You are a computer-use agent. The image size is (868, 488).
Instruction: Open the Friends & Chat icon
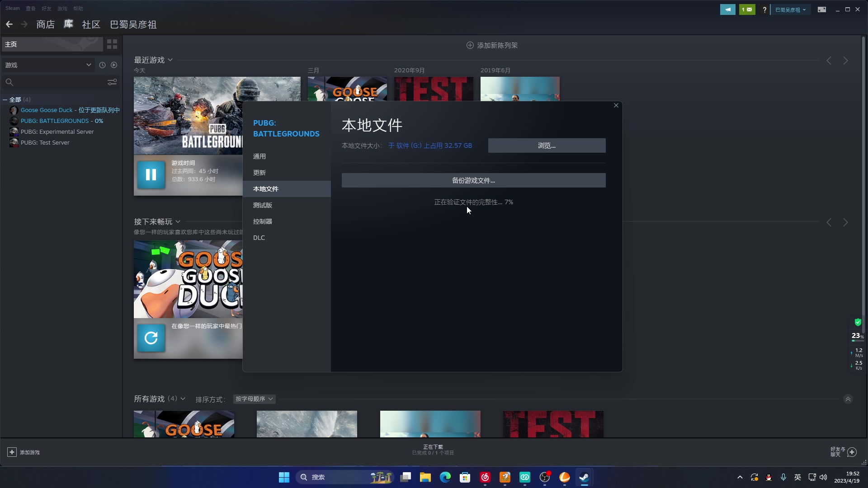(852, 452)
